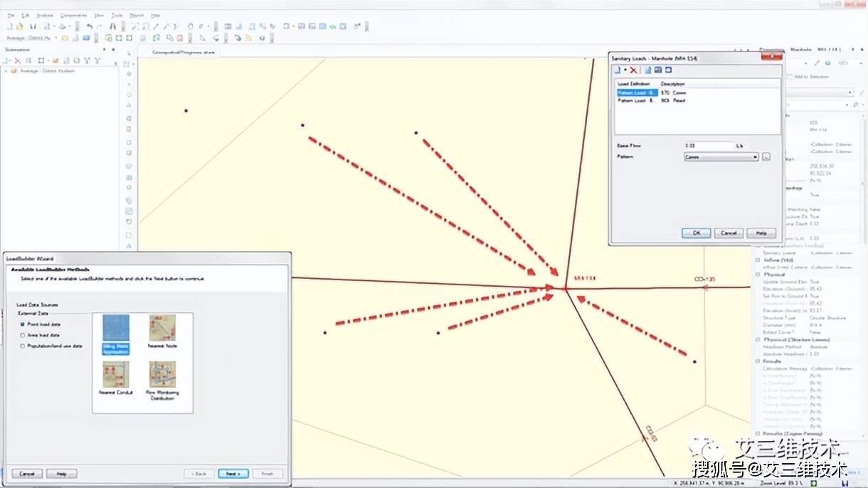Screen dimensions: 868x488
Task: Collapse Physical (Structure Losses) section
Action: [x=757, y=339]
